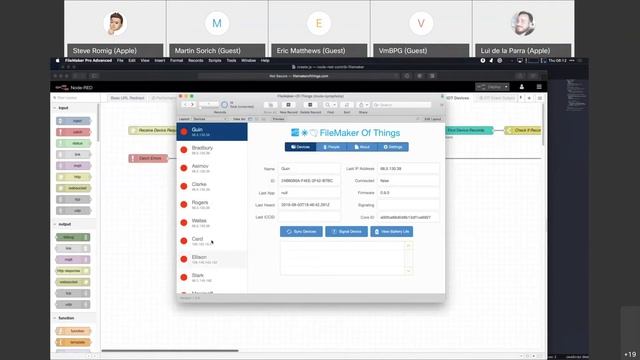Collapse the output palette category
The image size is (640, 360).
click(x=55, y=224)
